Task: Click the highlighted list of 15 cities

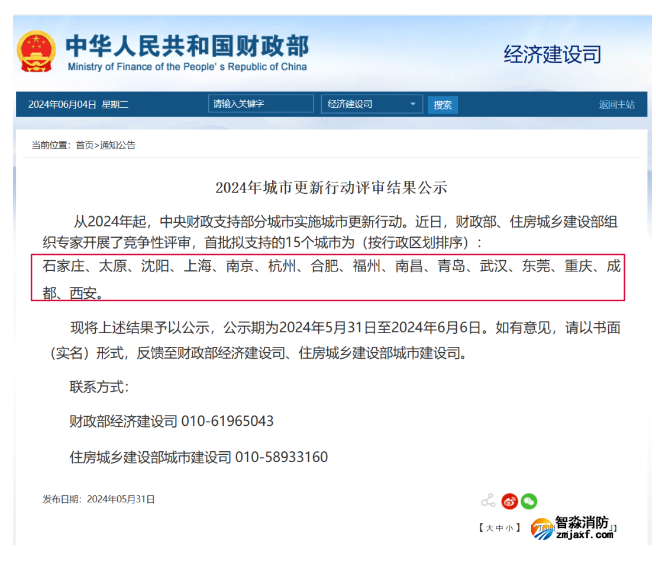Action: 331,278
